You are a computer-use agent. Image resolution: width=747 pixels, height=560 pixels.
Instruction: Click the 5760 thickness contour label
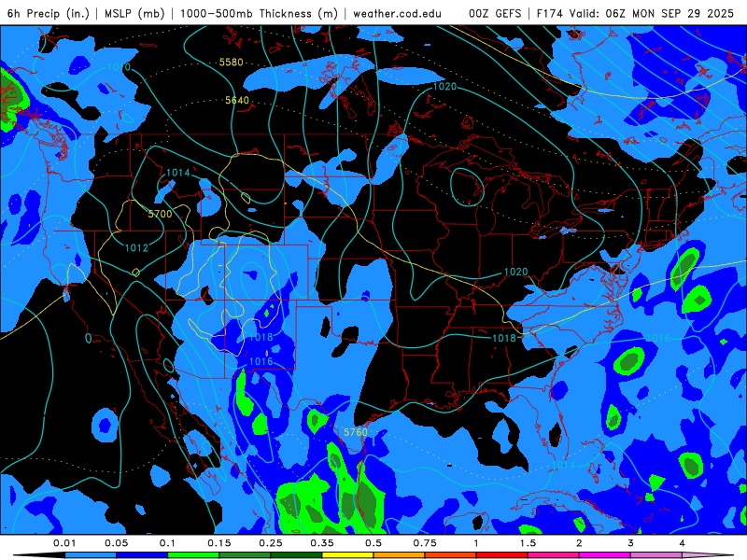click(x=356, y=432)
